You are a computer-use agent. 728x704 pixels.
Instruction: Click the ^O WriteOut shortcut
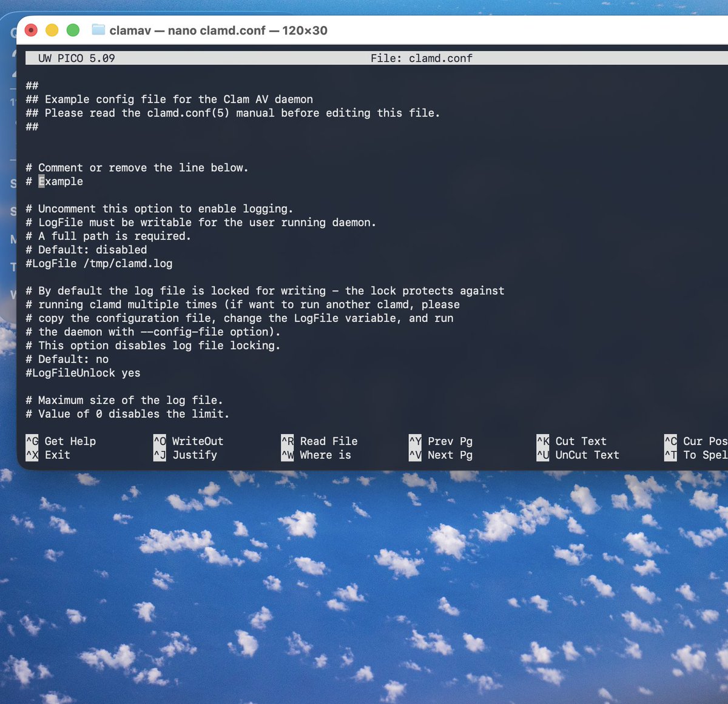click(x=189, y=441)
